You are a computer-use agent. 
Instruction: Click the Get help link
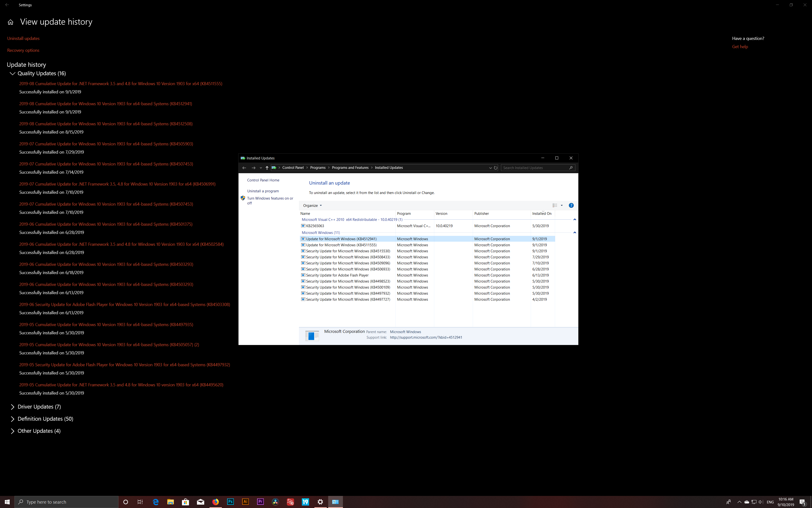pos(740,47)
